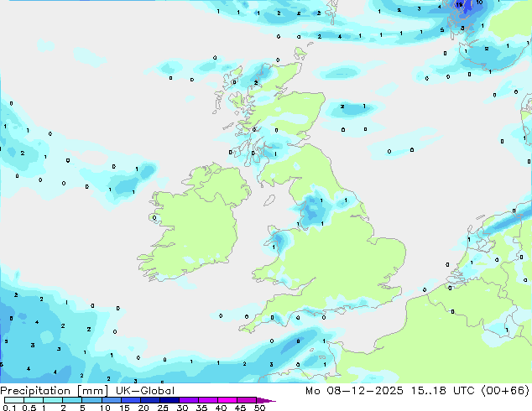Pick the 15–20 mm legend color swatch

[131, 400]
